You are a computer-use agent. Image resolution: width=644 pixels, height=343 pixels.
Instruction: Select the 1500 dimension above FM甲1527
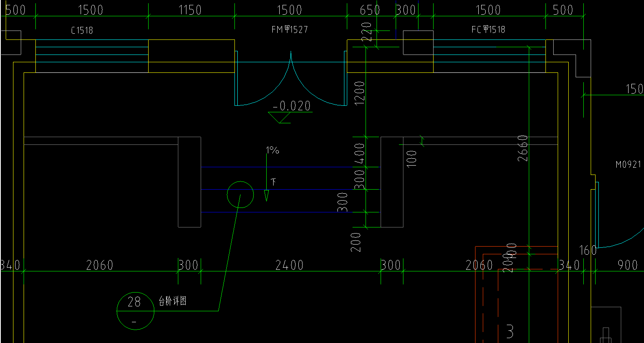point(289,10)
